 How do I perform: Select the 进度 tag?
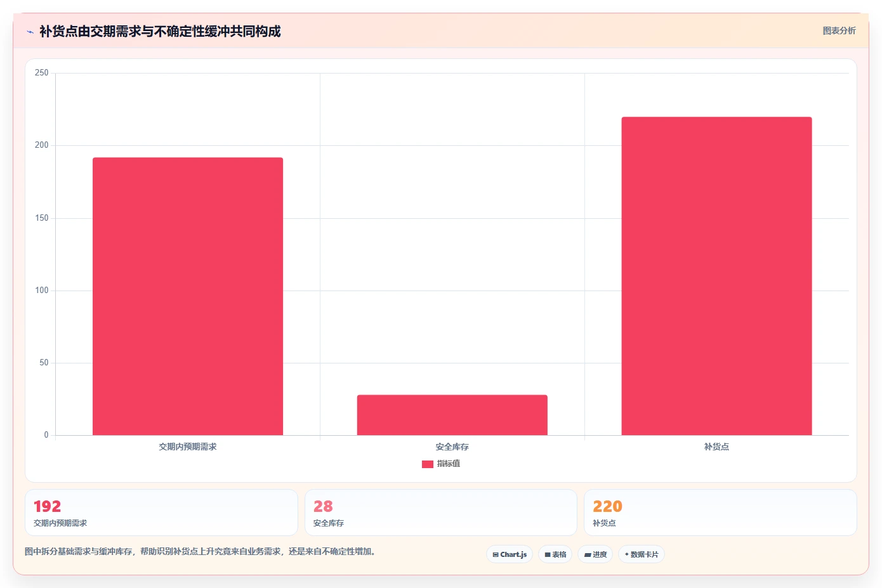pos(595,554)
